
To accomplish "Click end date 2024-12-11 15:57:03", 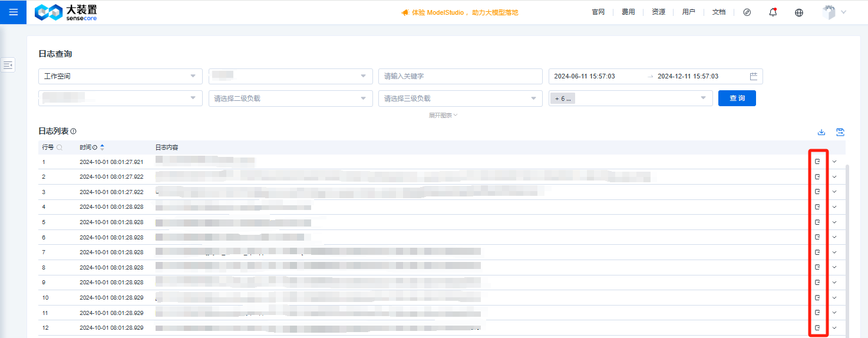I will tap(688, 76).
